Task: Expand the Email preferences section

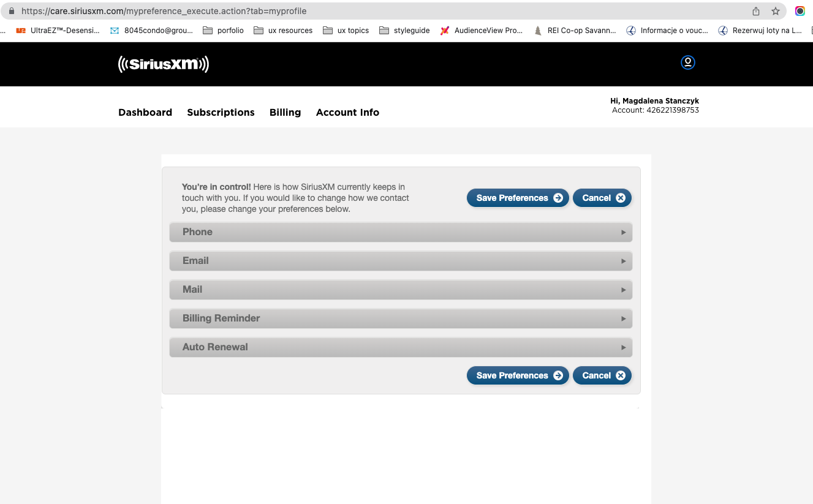Action: point(401,261)
